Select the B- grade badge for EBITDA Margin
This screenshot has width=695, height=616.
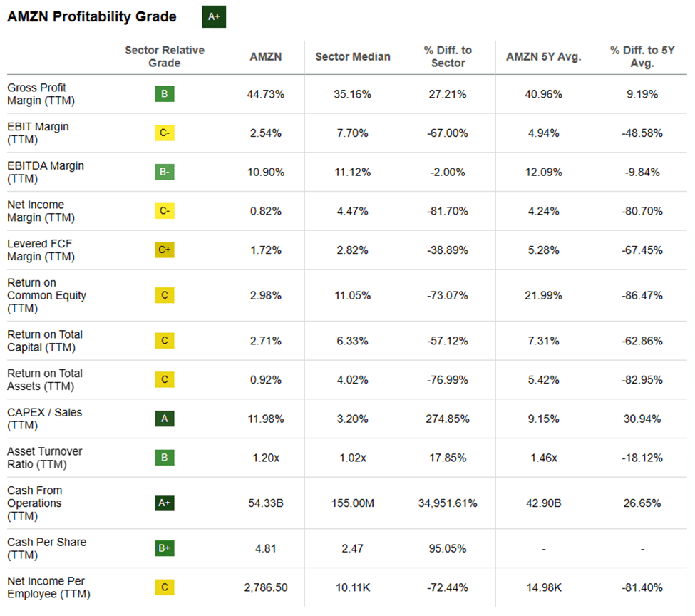tap(165, 172)
